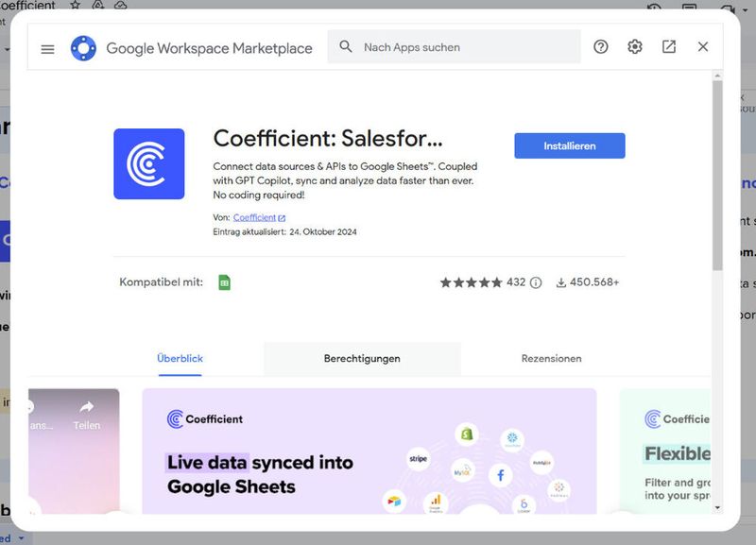This screenshot has width=756, height=545.
Task: Click the '450.568+' install count
Action: pyautogui.click(x=594, y=282)
